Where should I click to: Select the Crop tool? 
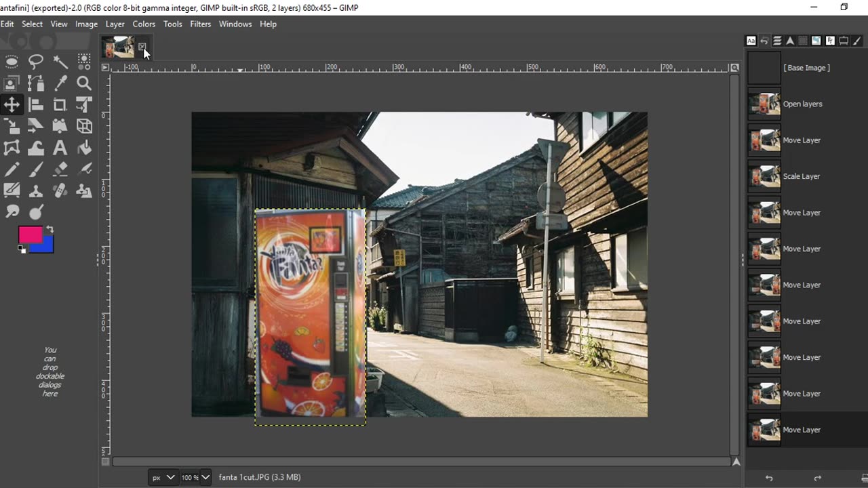coord(60,104)
